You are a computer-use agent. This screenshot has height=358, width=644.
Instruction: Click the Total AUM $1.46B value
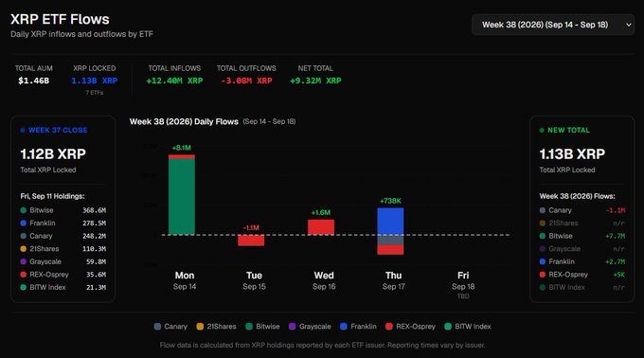(x=34, y=81)
